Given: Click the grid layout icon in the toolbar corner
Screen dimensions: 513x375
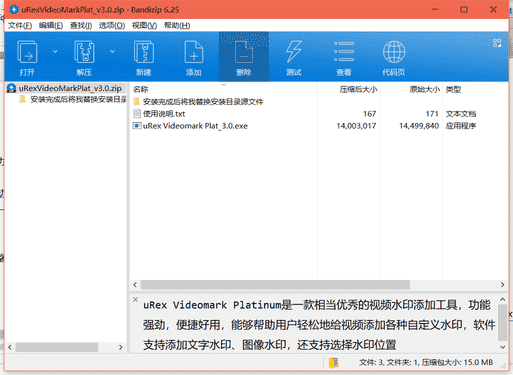Looking at the screenshot, I should [x=497, y=43].
